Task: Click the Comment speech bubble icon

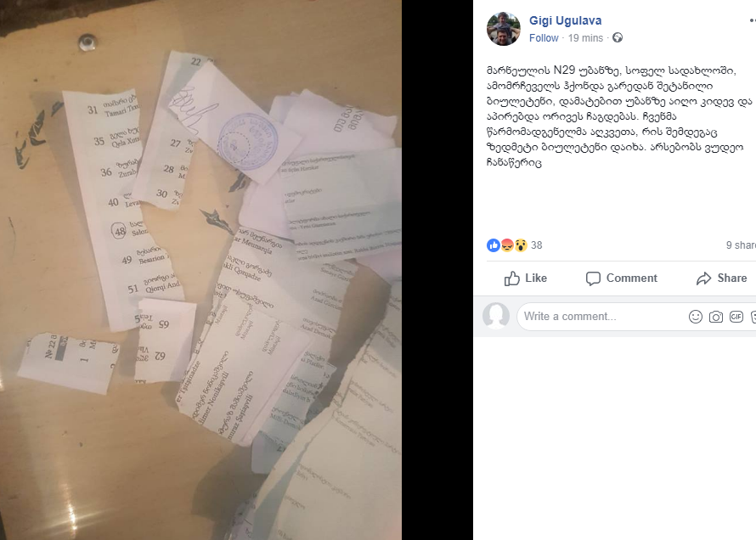Action: click(593, 278)
